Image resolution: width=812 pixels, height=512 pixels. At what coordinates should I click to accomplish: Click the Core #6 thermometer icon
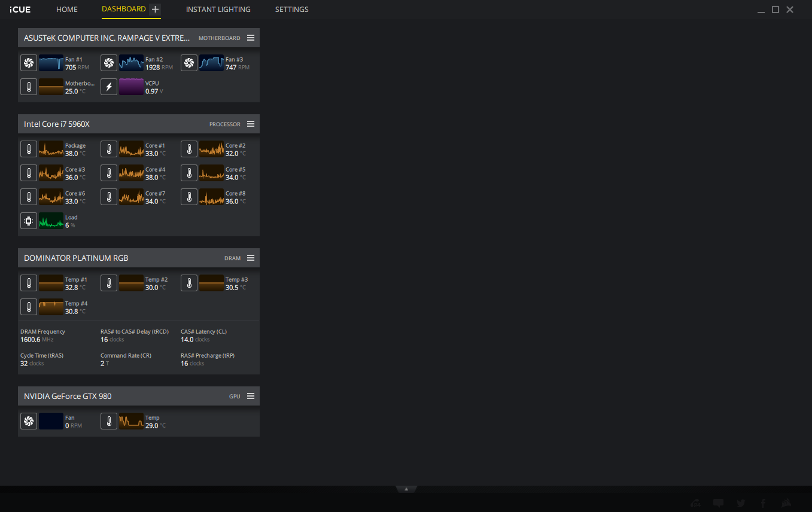point(29,197)
